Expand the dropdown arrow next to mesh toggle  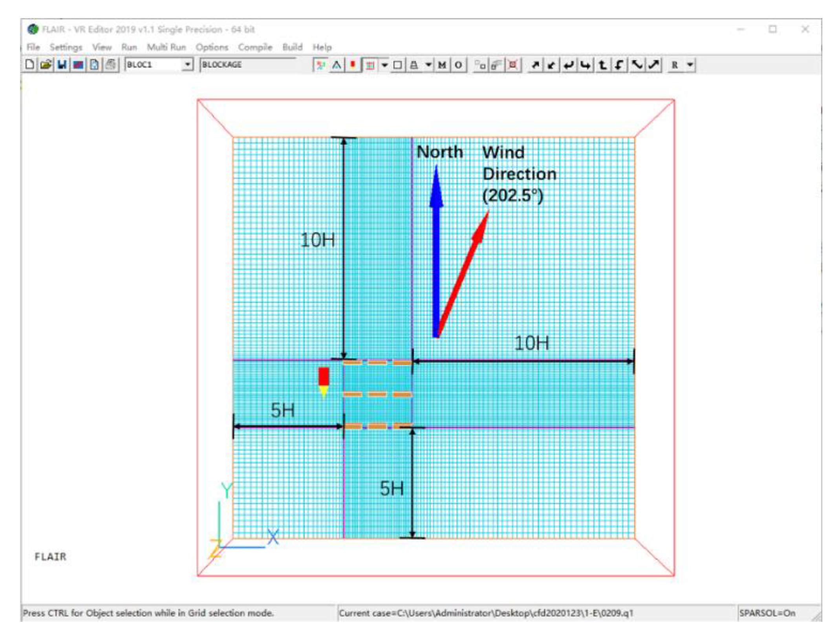(x=385, y=65)
